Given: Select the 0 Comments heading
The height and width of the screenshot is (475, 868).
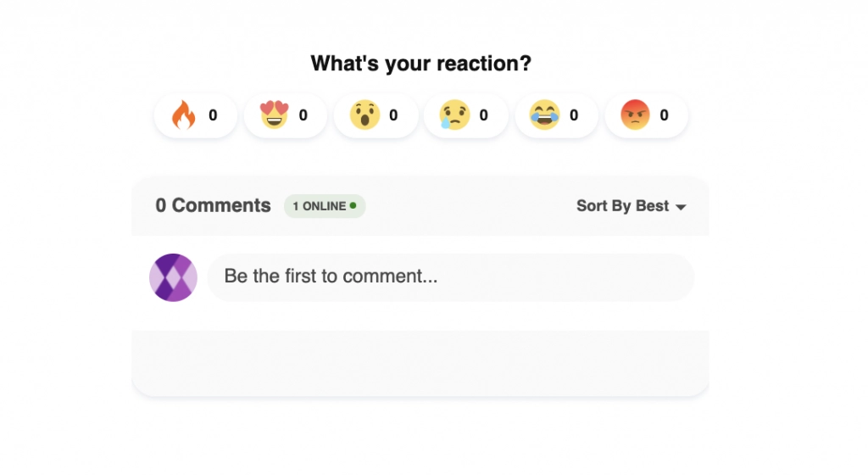Looking at the screenshot, I should point(213,205).
